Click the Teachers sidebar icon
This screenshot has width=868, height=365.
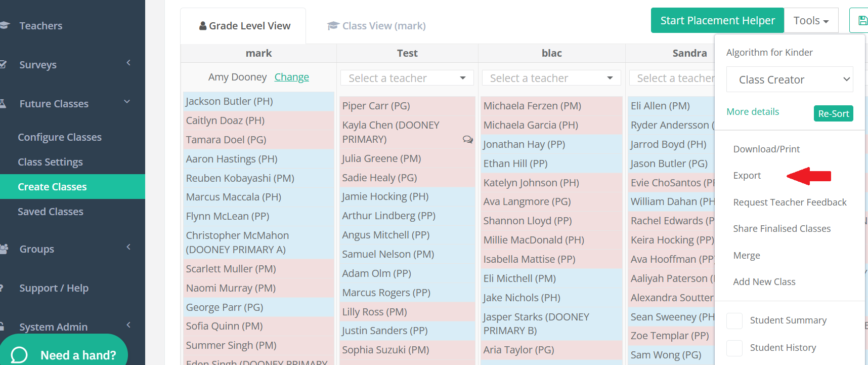point(5,25)
